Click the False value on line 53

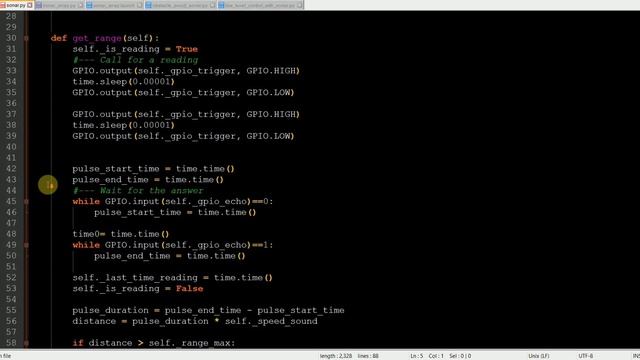pyautogui.click(x=189, y=289)
